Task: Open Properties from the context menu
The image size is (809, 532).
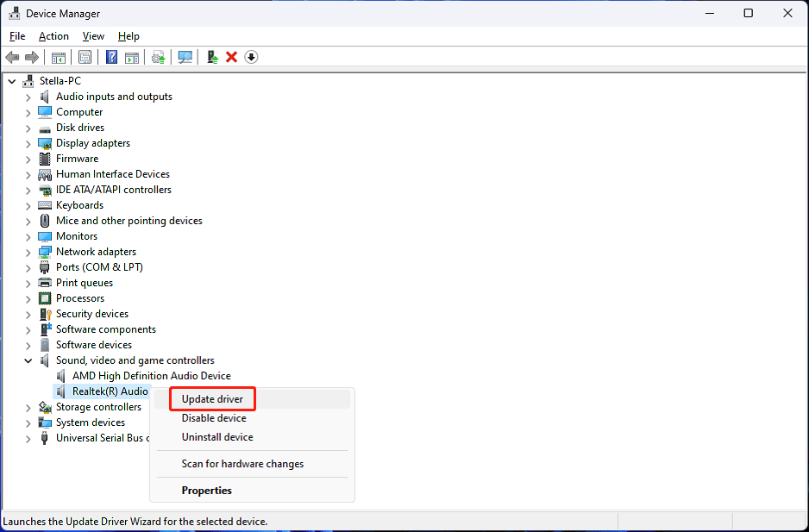Action: (206, 490)
